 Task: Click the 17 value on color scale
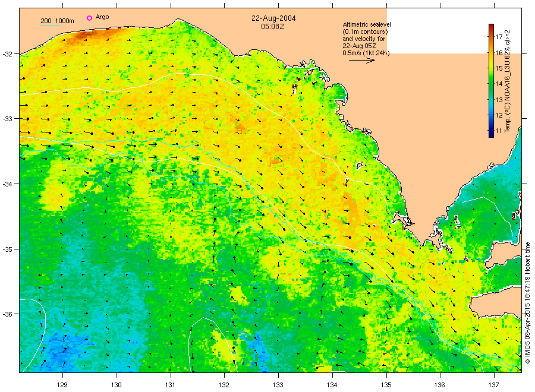click(x=499, y=37)
